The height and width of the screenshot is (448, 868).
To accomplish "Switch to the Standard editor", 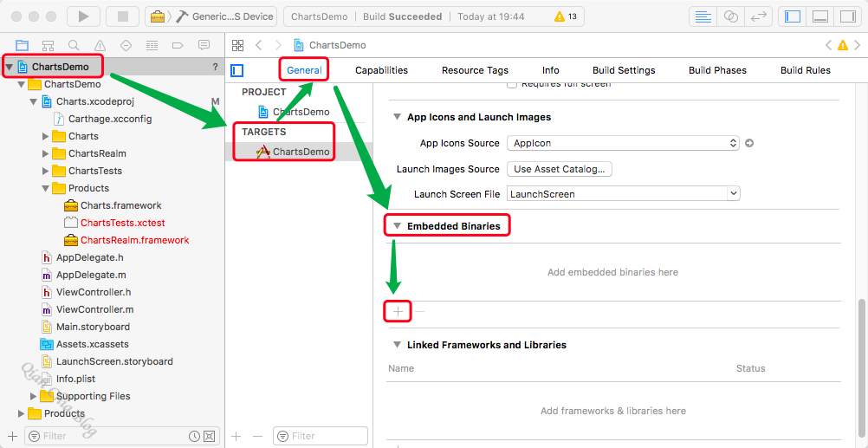I will (x=703, y=16).
